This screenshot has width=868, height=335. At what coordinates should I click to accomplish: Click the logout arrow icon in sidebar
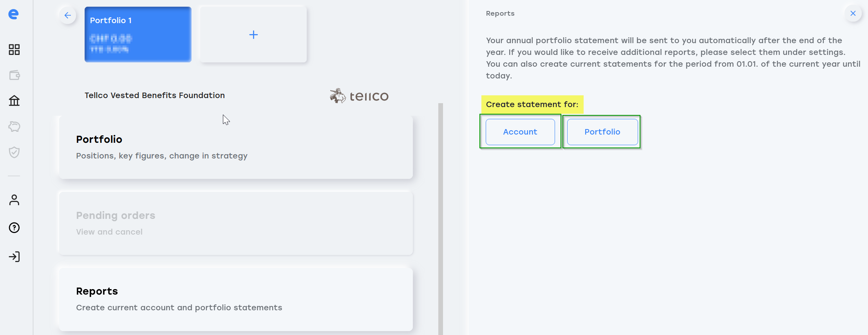(x=14, y=257)
